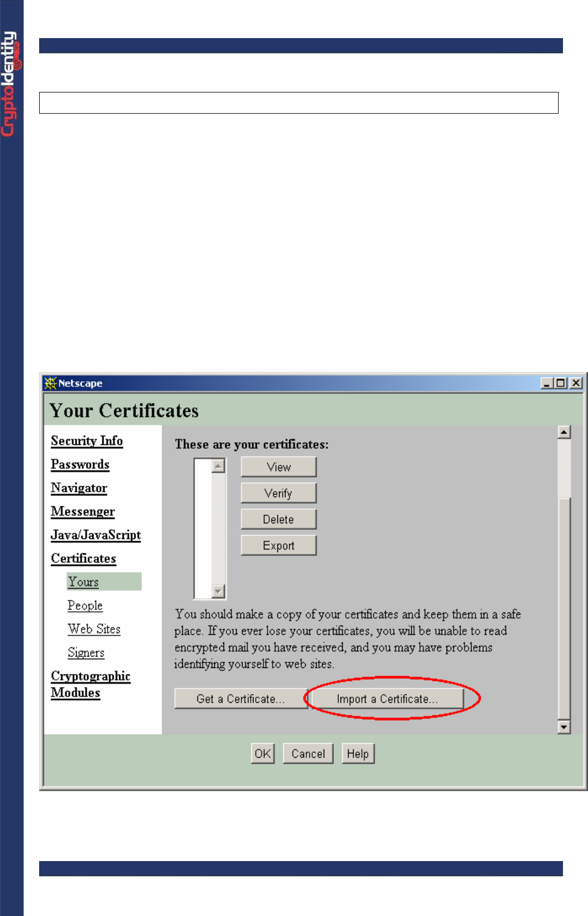Click Get a Certificate button
This screenshot has height=916, width=588.
point(241,699)
